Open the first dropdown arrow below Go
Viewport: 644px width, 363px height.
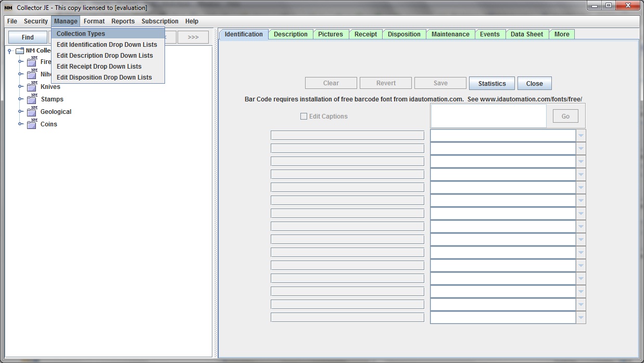[x=580, y=136]
